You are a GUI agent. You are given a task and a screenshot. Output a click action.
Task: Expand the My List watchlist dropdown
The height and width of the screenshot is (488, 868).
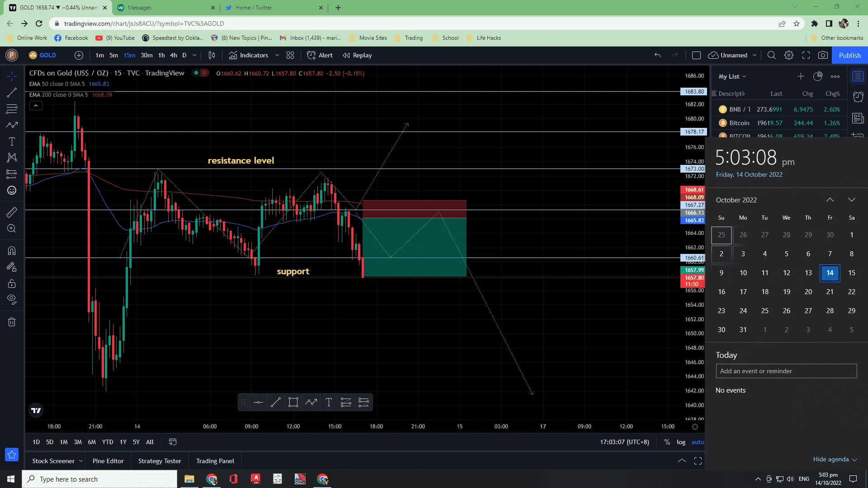732,76
